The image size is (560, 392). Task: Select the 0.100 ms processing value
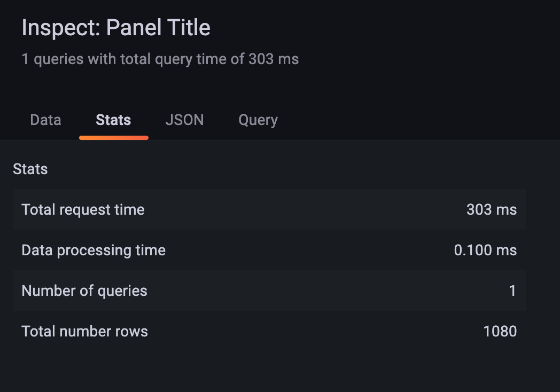(485, 250)
